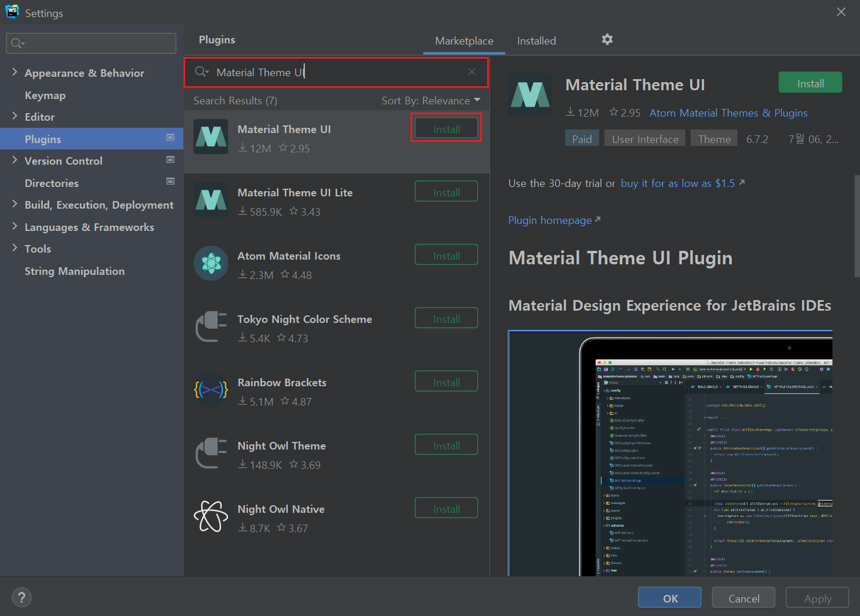
Task: Open the plugin IDE screenshot preview
Action: click(670, 453)
